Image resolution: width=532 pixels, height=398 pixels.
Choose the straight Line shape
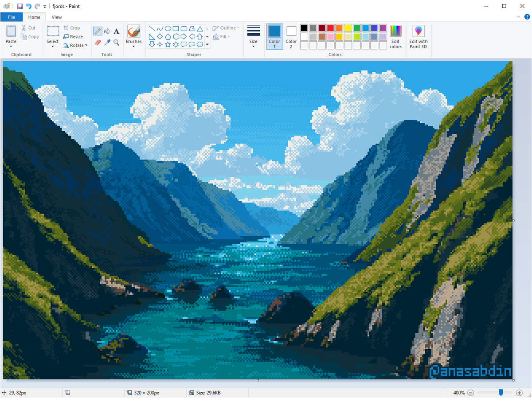[152, 29]
